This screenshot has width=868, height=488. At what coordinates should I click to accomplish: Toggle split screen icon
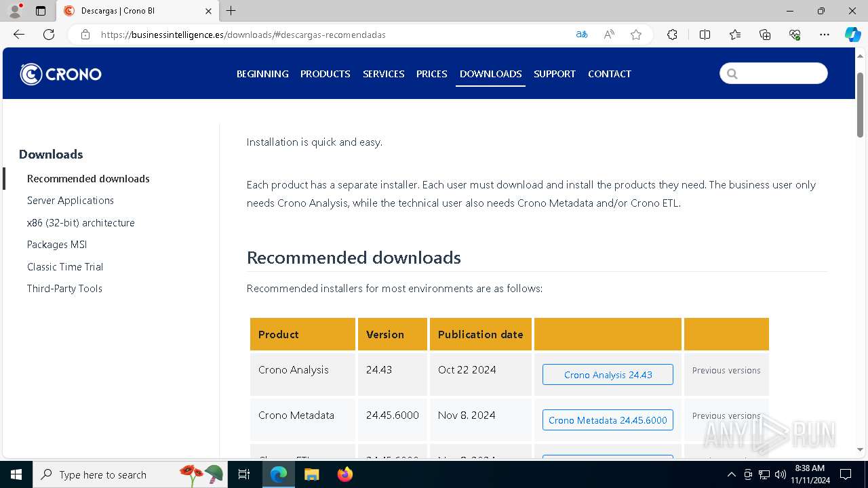pyautogui.click(x=705, y=35)
